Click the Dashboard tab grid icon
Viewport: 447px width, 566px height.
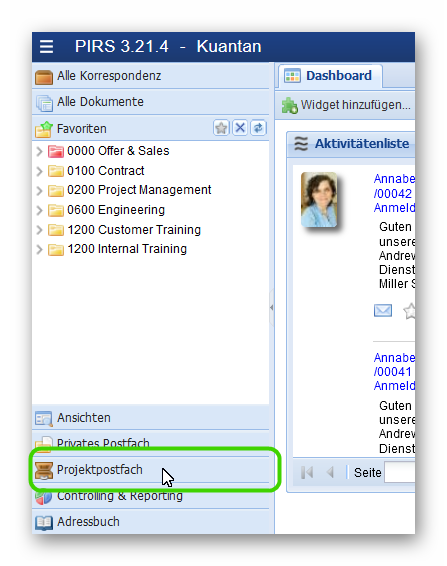[x=292, y=76]
